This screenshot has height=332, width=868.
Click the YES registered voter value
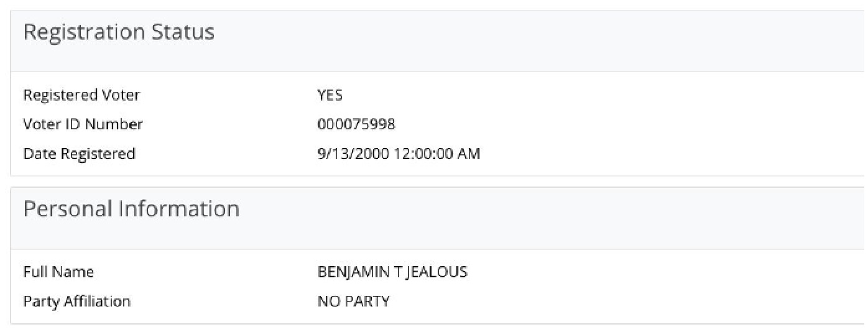(x=330, y=95)
